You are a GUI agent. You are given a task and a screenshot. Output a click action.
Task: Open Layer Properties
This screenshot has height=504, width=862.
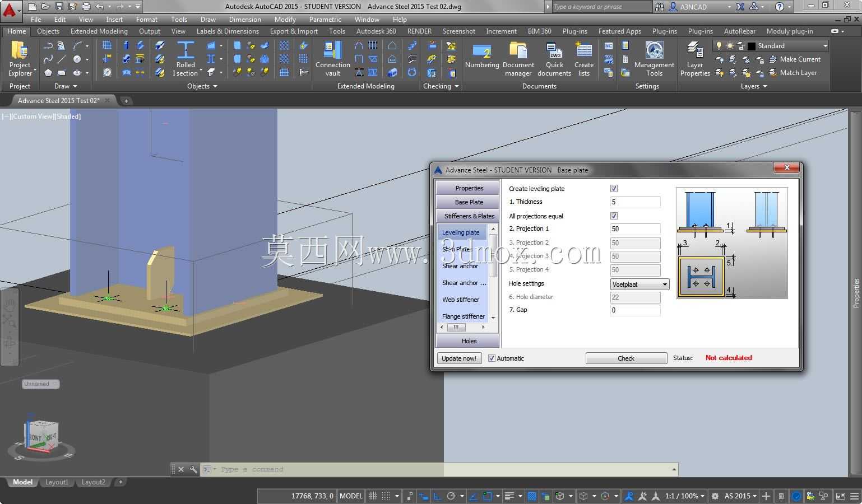point(695,59)
